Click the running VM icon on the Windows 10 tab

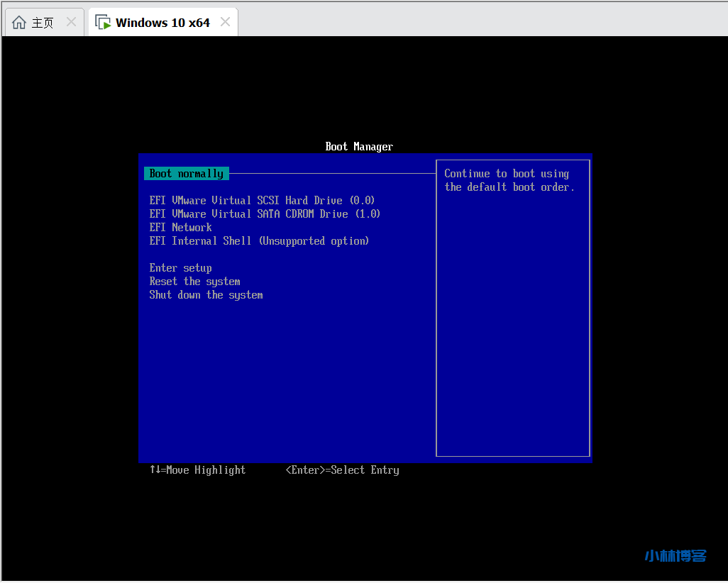pos(103,23)
